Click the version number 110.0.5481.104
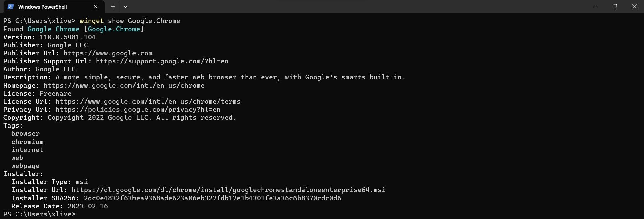 coord(67,37)
